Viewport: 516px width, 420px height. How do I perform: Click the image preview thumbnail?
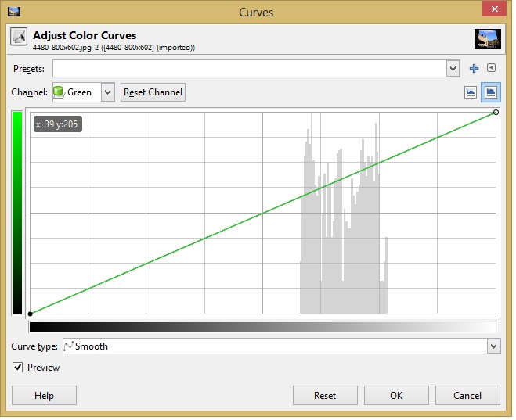[487, 40]
